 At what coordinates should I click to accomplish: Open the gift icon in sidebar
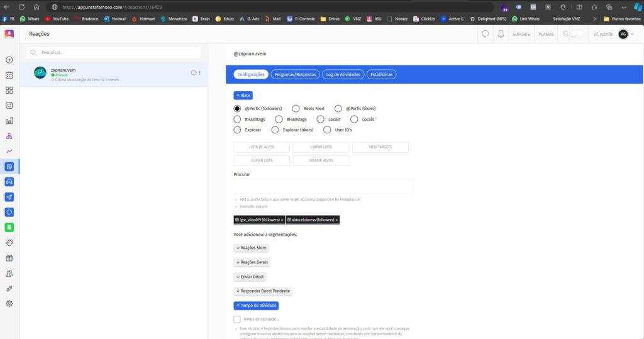[x=9, y=258]
